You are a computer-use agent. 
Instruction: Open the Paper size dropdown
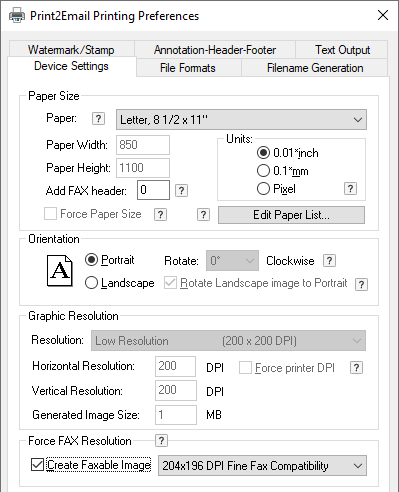(x=241, y=119)
